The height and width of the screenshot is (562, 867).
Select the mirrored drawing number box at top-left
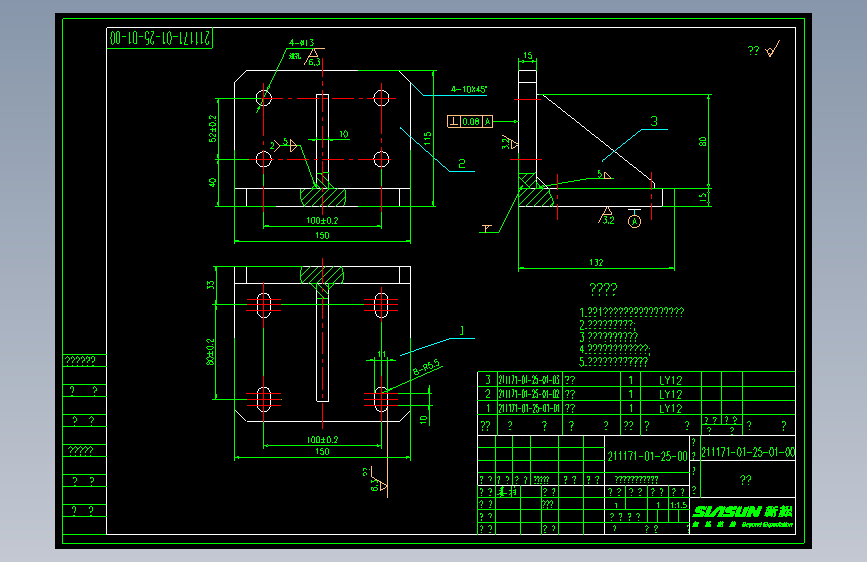tap(160, 38)
